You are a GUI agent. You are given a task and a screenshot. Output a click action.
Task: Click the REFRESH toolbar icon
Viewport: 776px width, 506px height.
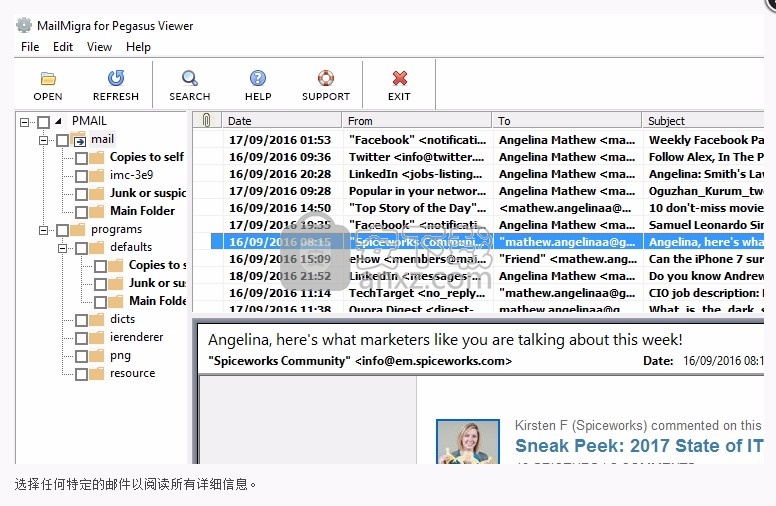click(x=116, y=78)
